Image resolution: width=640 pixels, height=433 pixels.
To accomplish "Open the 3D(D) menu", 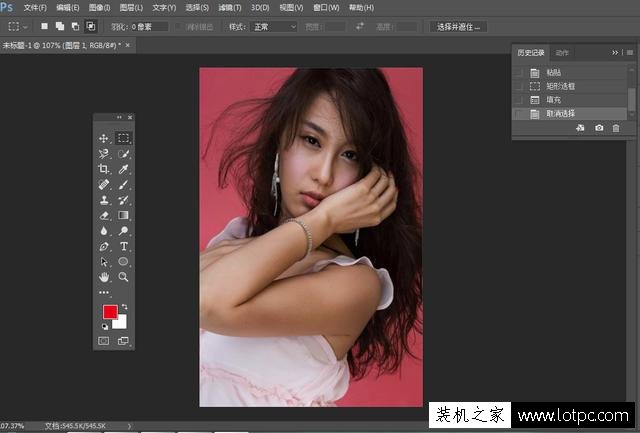I will 260,8.
